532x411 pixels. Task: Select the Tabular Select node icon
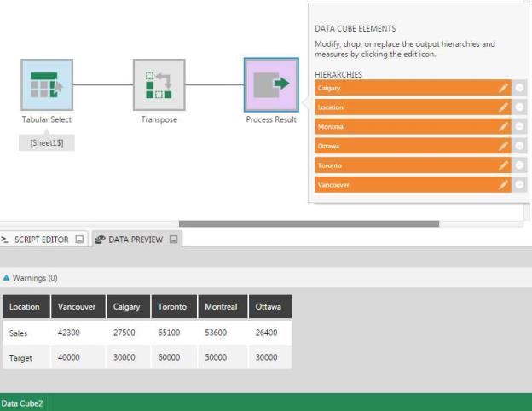coord(47,84)
